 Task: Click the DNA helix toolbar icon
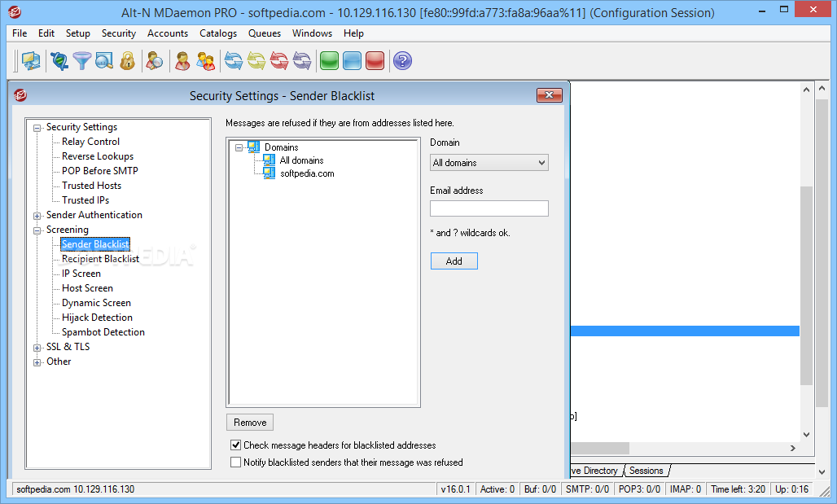click(x=59, y=61)
